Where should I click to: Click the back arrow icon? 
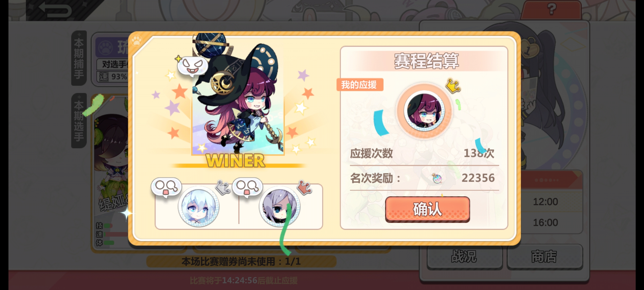[55, 10]
